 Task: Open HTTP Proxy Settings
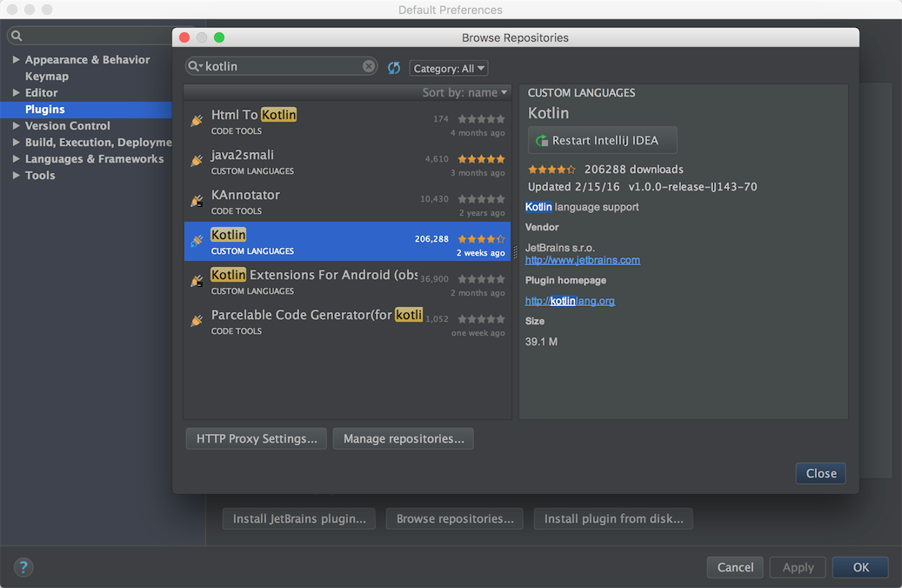[x=256, y=438]
